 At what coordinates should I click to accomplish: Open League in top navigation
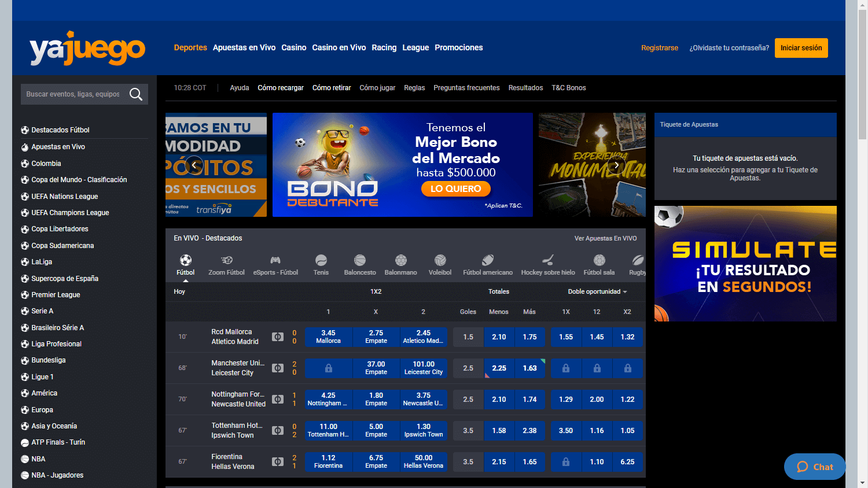click(415, 47)
